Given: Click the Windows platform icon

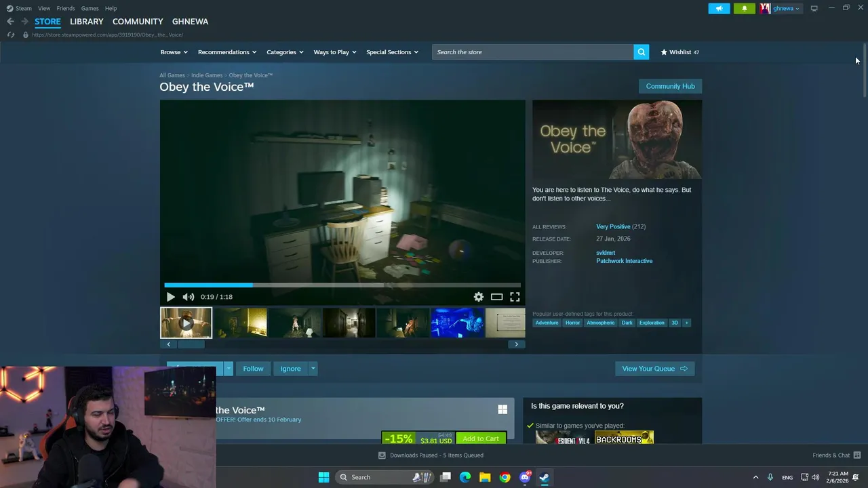Looking at the screenshot, I should [x=502, y=409].
